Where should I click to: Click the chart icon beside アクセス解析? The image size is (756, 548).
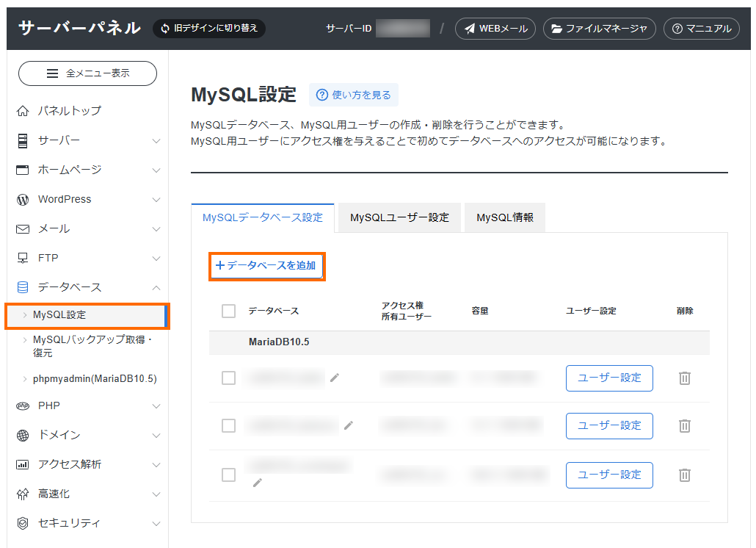tap(23, 464)
